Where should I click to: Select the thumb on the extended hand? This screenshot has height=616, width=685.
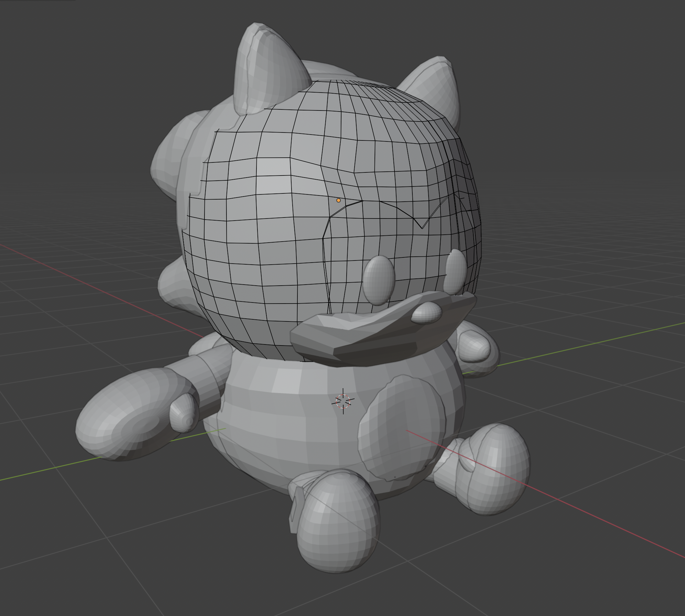(x=184, y=413)
